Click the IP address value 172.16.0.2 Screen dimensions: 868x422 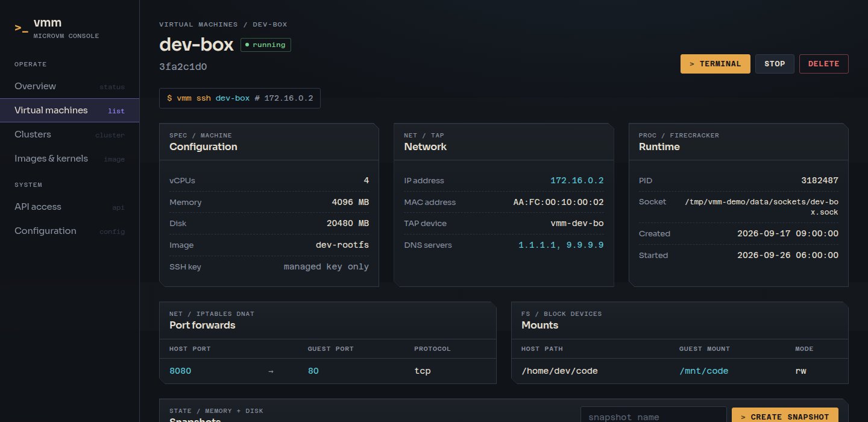577,180
